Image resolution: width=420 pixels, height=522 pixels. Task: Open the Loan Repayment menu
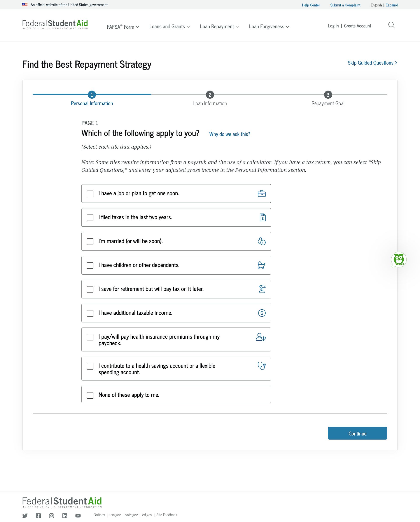point(219,27)
